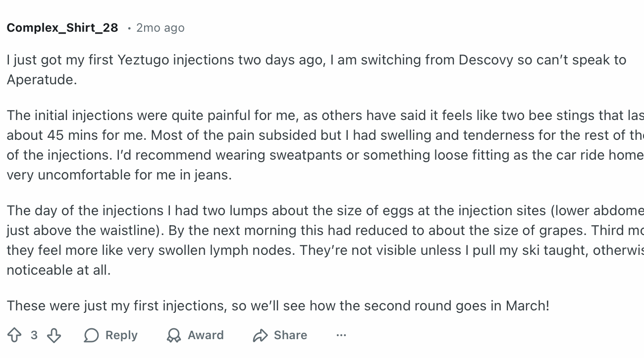Click the word "Aperatude" in the comment

click(41, 80)
